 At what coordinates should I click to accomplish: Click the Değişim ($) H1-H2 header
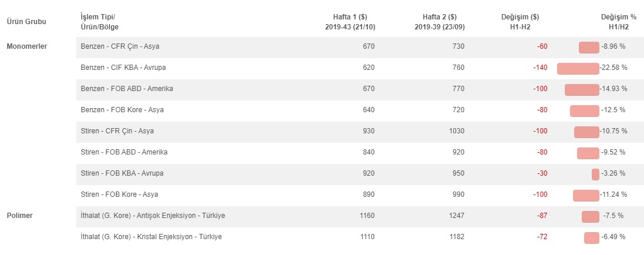(x=520, y=22)
